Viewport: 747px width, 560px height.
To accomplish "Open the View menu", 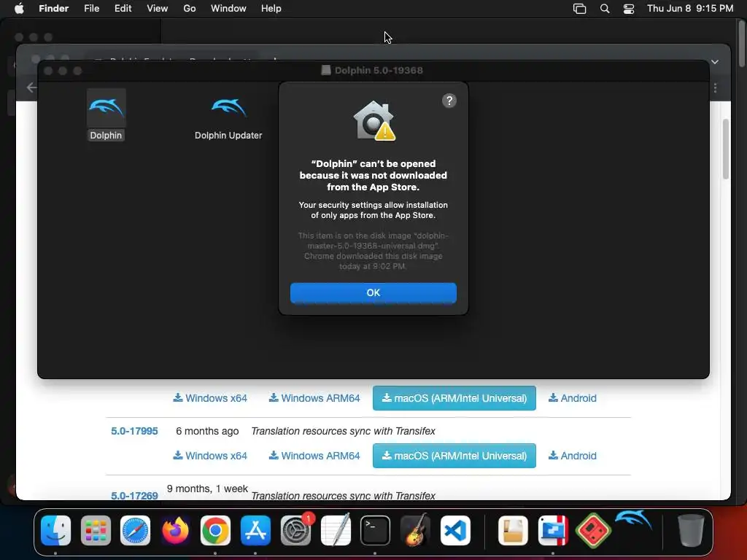I will pos(158,9).
